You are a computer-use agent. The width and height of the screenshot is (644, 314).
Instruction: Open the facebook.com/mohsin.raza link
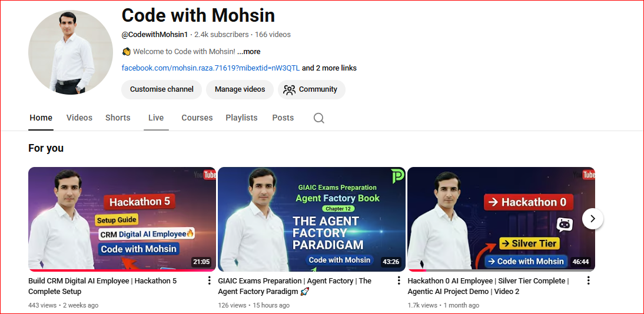(x=211, y=68)
